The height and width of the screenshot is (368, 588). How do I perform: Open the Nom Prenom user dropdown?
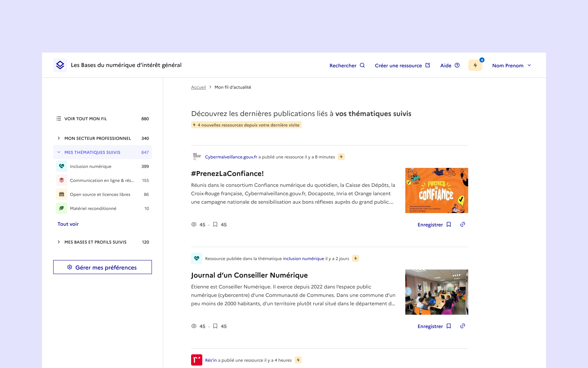click(511, 66)
